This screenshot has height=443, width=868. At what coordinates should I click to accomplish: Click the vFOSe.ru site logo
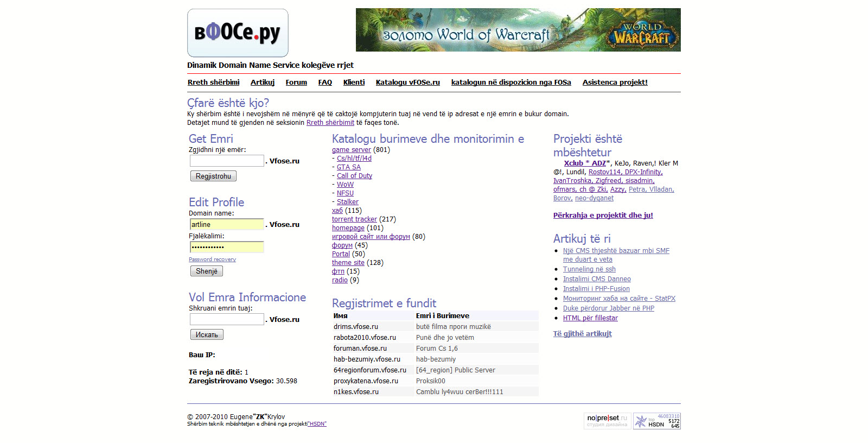pos(238,33)
